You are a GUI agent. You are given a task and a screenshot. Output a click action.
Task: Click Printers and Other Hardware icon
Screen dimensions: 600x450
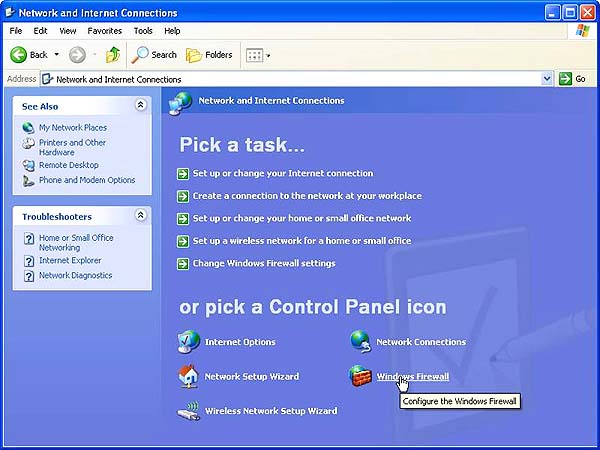(28, 143)
